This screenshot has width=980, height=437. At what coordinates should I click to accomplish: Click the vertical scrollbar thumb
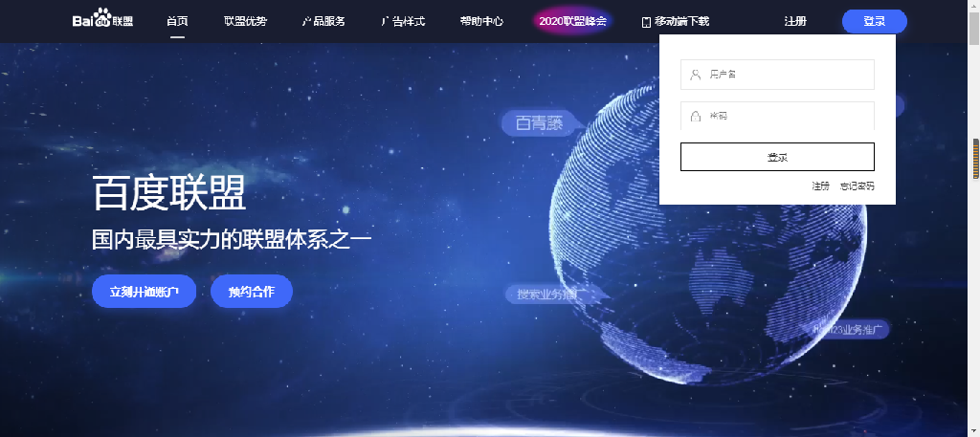[974, 28]
